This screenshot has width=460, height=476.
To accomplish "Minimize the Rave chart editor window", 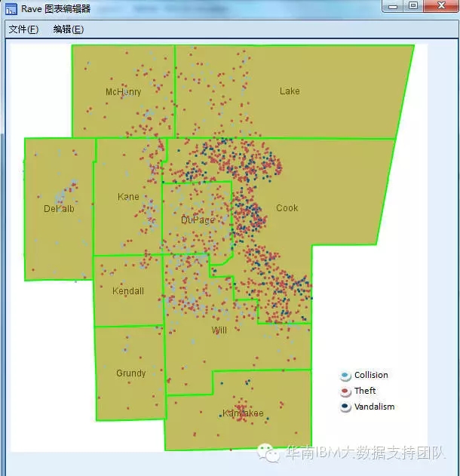I will pyautogui.click(x=393, y=6).
